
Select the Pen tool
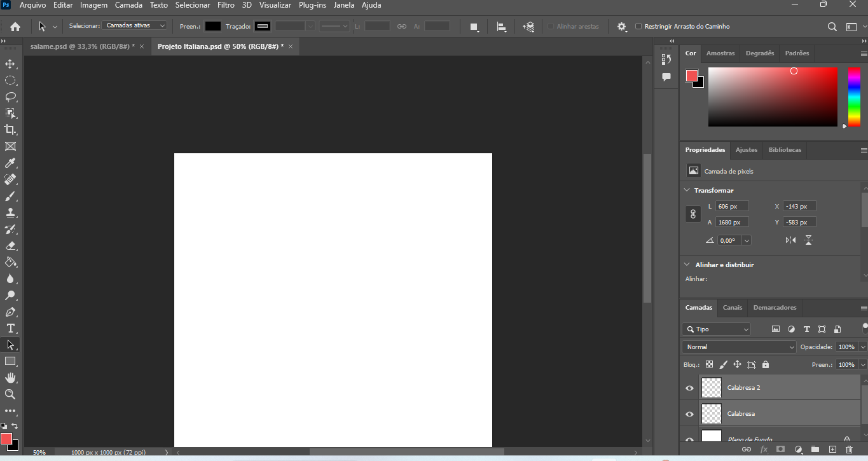click(x=10, y=312)
